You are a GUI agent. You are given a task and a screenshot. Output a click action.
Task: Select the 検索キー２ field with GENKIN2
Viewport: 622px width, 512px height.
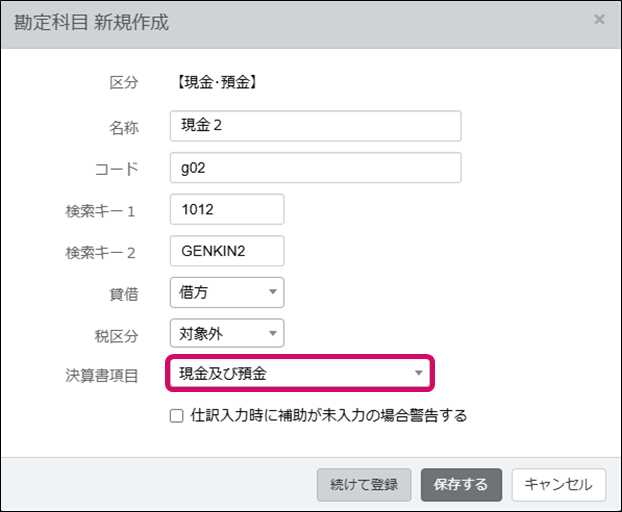(x=227, y=251)
